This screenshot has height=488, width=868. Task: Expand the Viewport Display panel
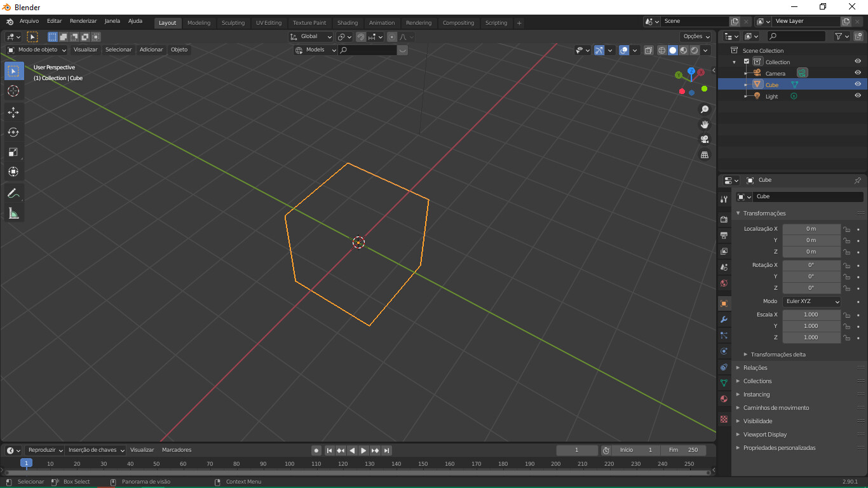coord(764,435)
